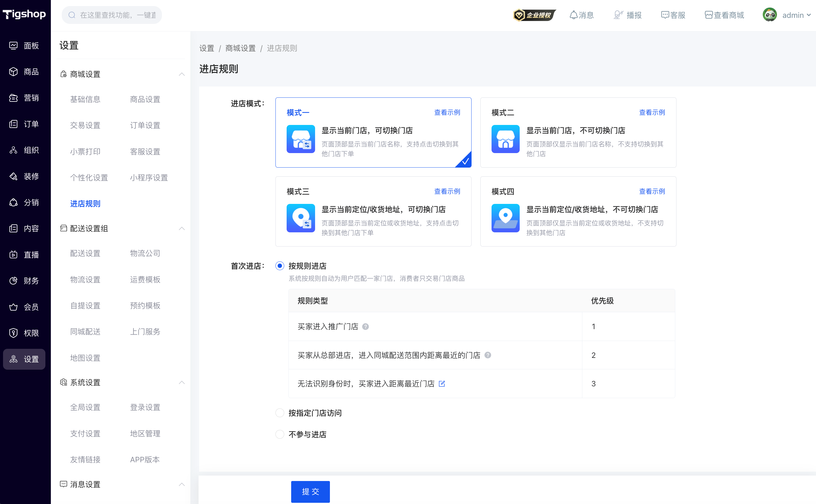This screenshot has width=816, height=504.
Task: Open the 设置 settings icon in sidebar
Action: pos(13,359)
